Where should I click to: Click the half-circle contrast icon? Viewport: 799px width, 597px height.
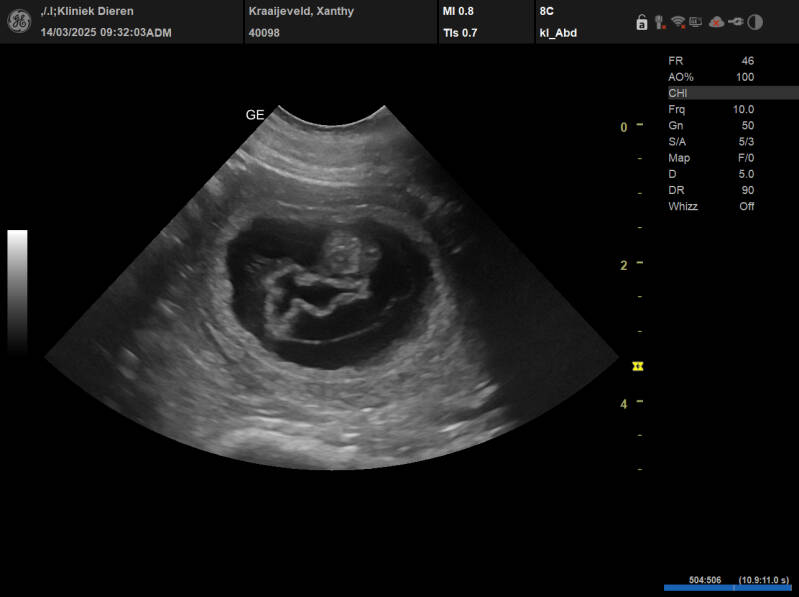point(755,22)
